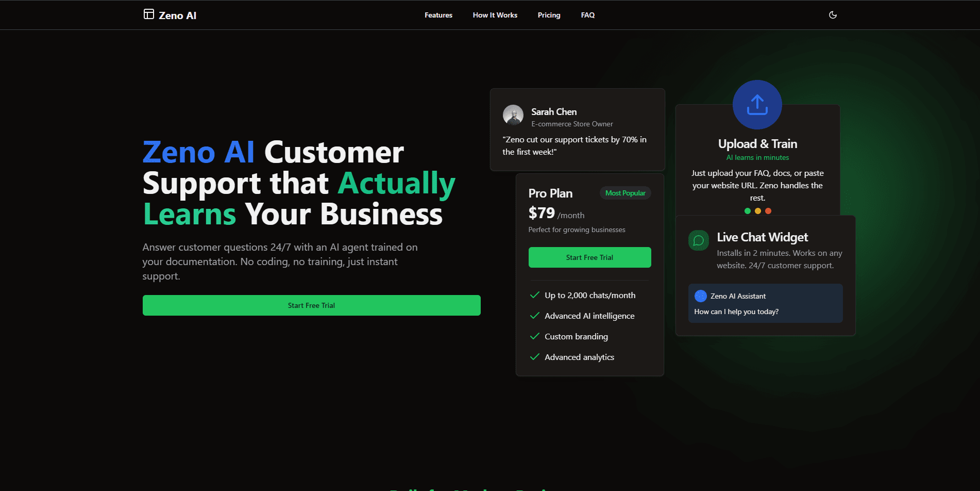Viewport: 980px width, 491px height.
Task: Click the green carousel dot
Action: tap(748, 211)
